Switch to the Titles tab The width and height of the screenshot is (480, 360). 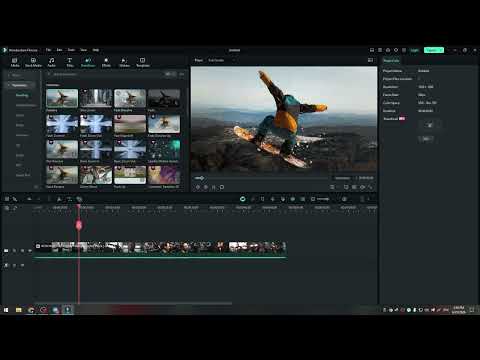70,62
